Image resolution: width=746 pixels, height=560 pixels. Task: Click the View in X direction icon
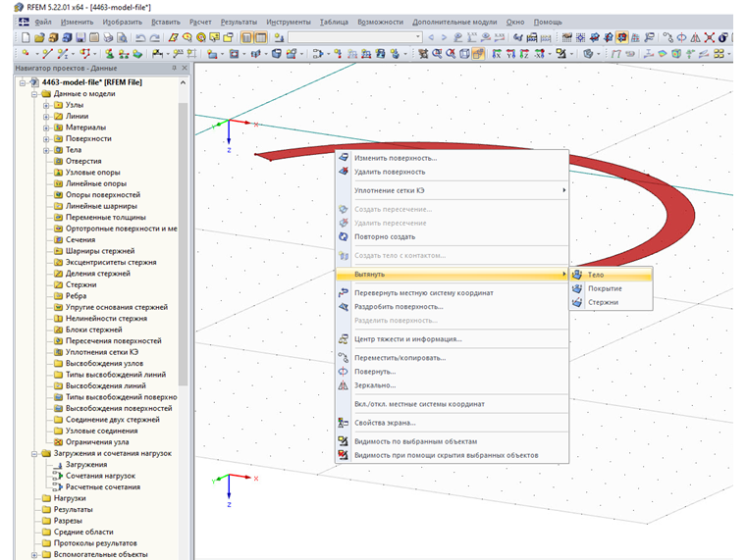497,54
